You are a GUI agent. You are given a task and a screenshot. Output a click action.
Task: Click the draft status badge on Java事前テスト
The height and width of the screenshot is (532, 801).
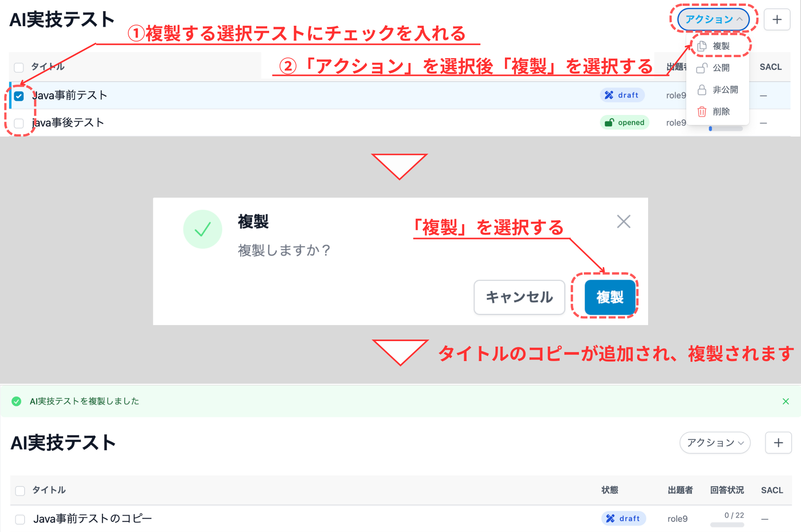622,95
